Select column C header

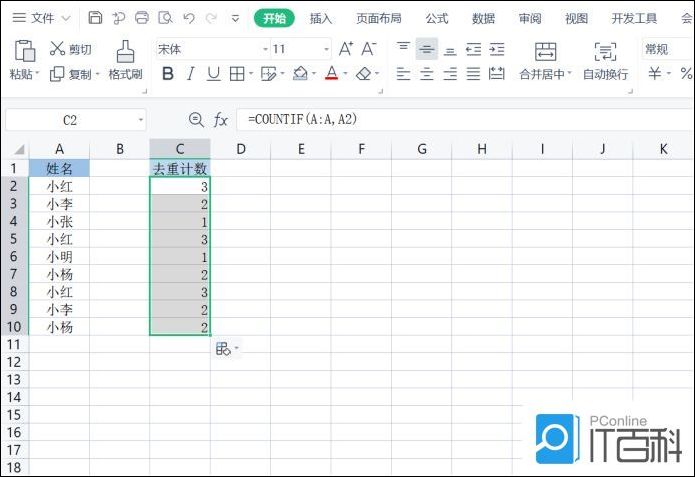180,149
